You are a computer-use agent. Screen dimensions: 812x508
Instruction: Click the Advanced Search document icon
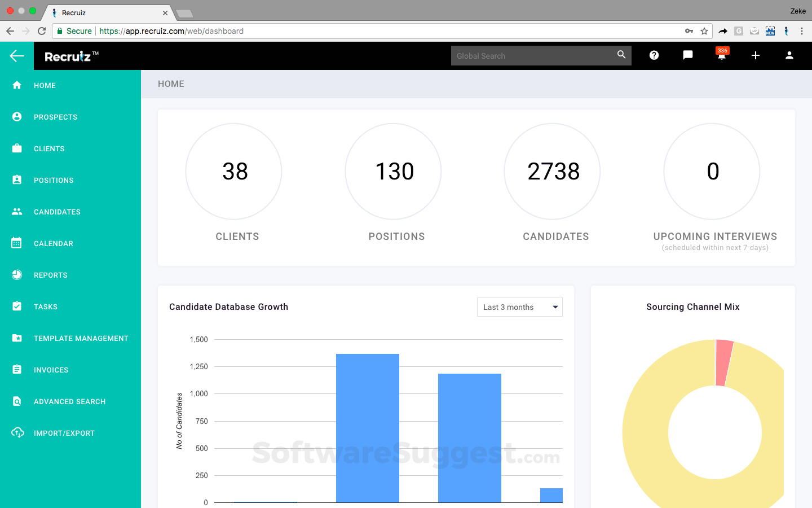tap(17, 401)
